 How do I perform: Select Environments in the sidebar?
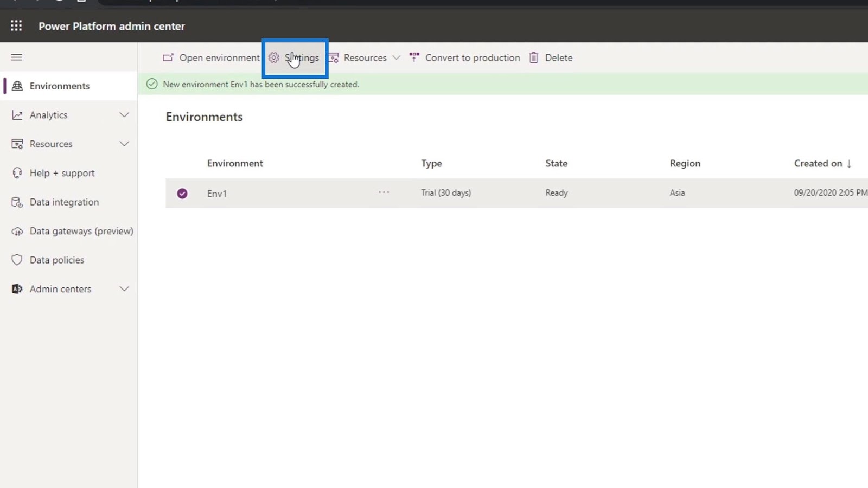[x=69, y=86]
